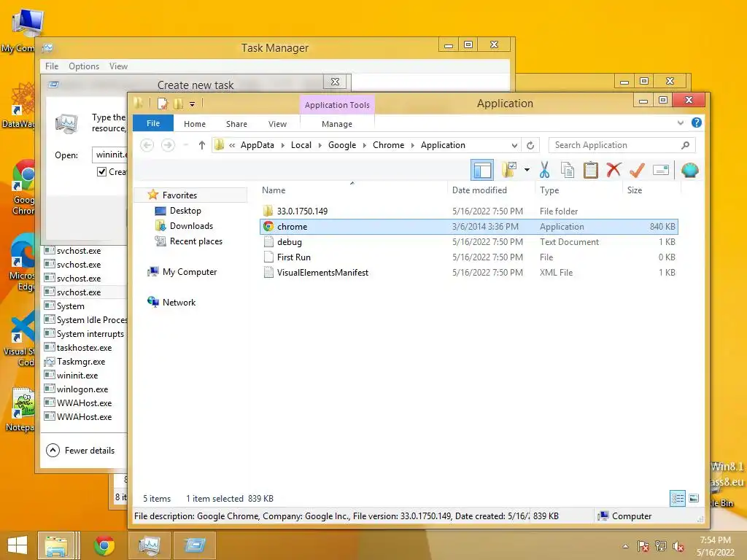The image size is (747, 560).
Task: Click the scissors Cut icon
Action: (544, 170)
